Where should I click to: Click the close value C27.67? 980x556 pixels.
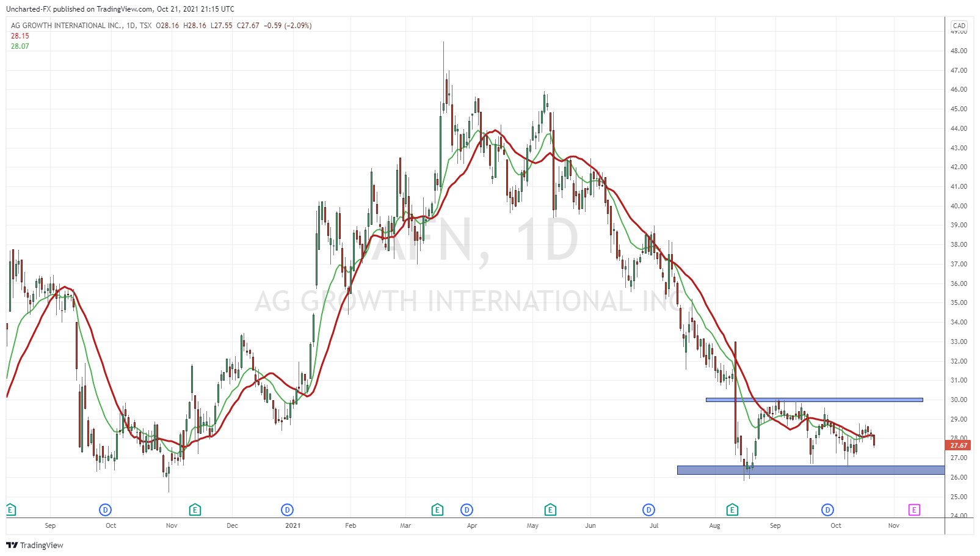pyautogui.click(x=248, y=26)
